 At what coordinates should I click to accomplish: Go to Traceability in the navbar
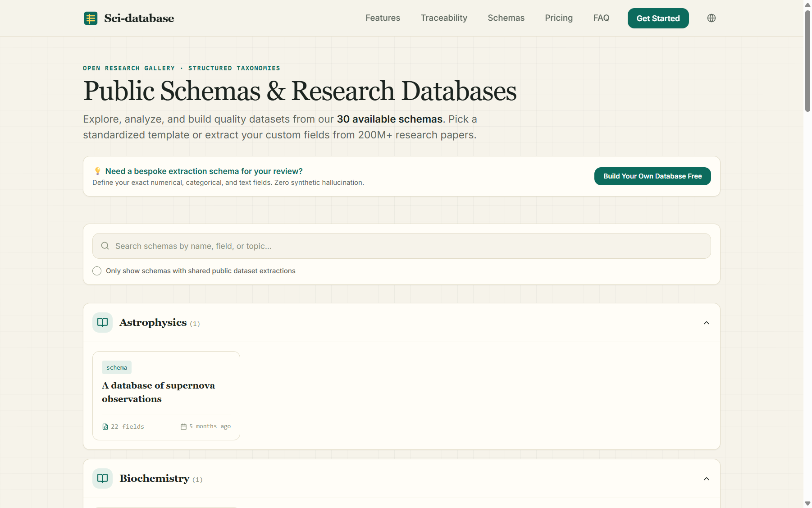pyautogui.click(x=444, y=18)
